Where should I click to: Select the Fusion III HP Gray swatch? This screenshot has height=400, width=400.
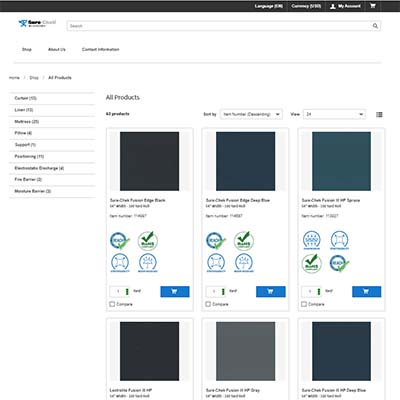(245, 351)
